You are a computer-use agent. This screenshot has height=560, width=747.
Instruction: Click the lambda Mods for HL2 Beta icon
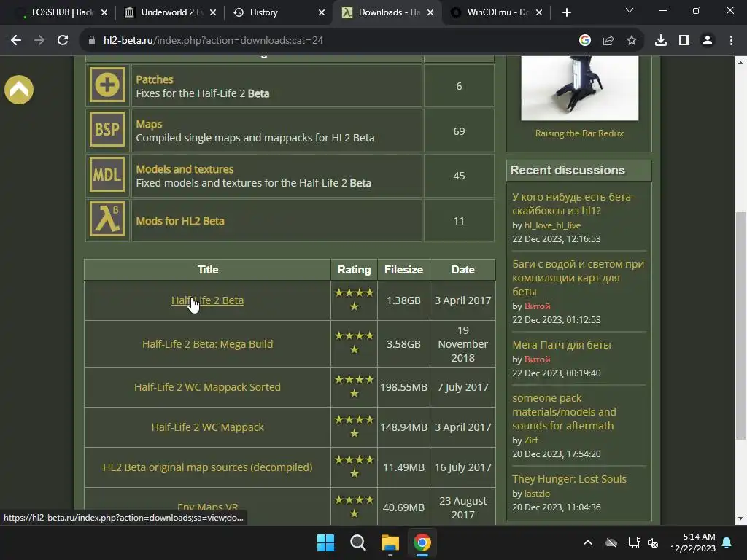coord(107,219)
